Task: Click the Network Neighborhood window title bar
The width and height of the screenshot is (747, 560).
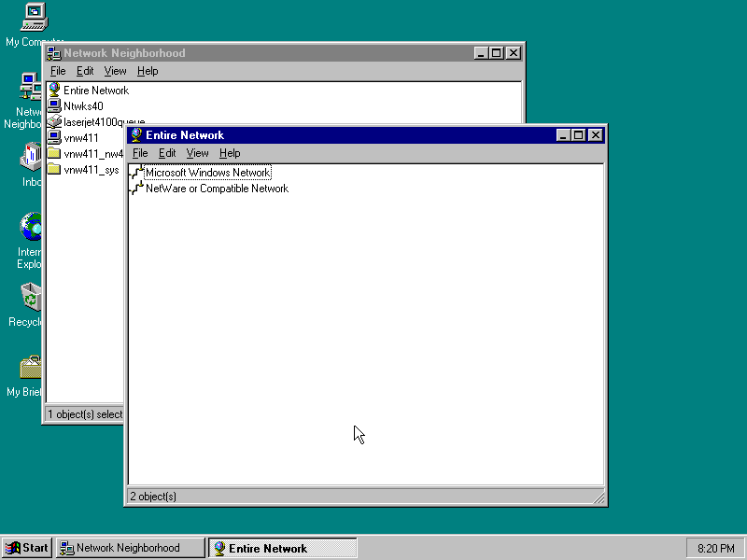Action: tap(285, 53)
